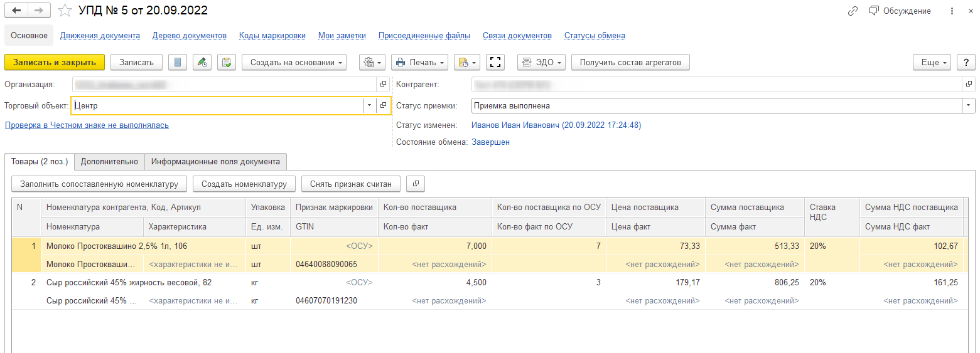
Task: Open the Информационные поля документа tab
Action: click(215, 161)
